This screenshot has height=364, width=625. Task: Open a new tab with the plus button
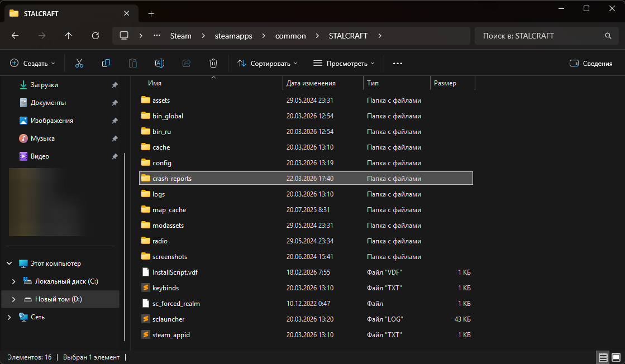click(x=151, y=13)
